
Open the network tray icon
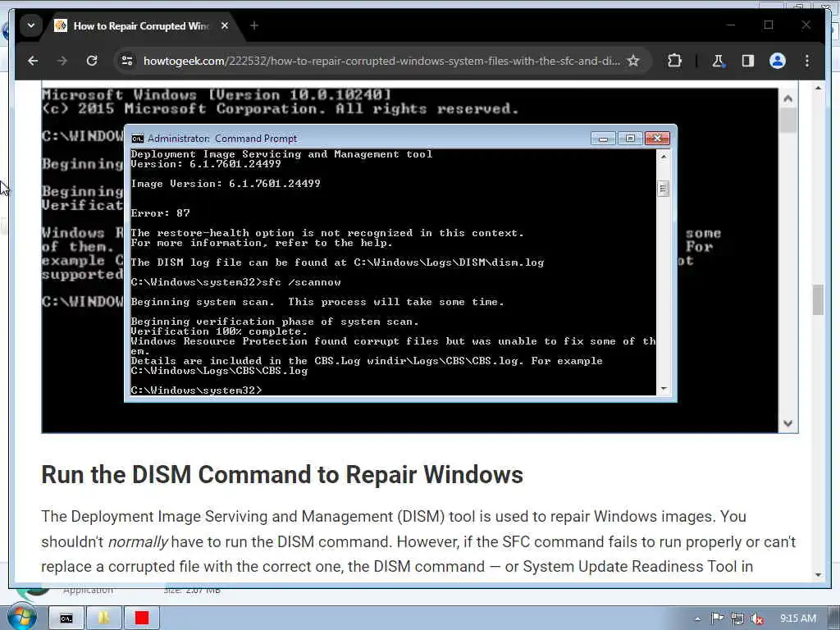pos(737,619)
